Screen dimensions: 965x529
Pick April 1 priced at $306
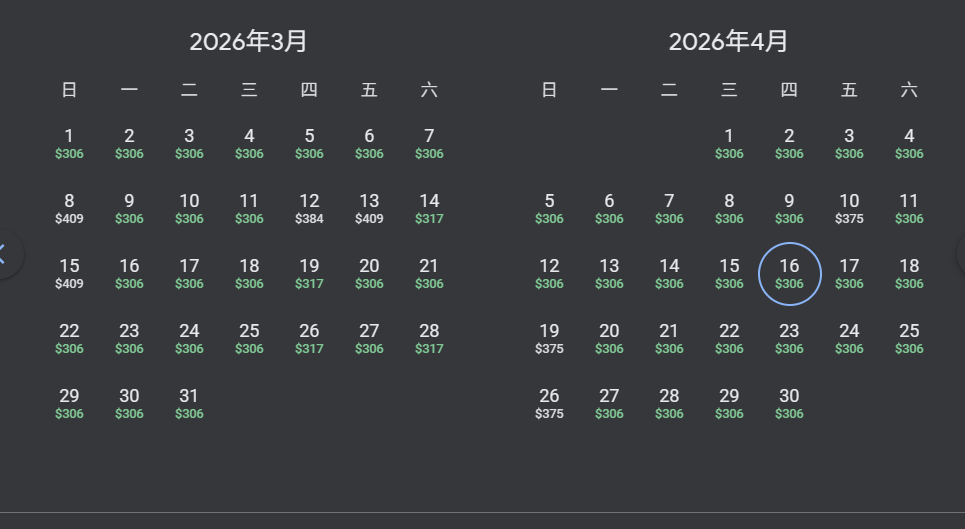[x=729, y=143]
